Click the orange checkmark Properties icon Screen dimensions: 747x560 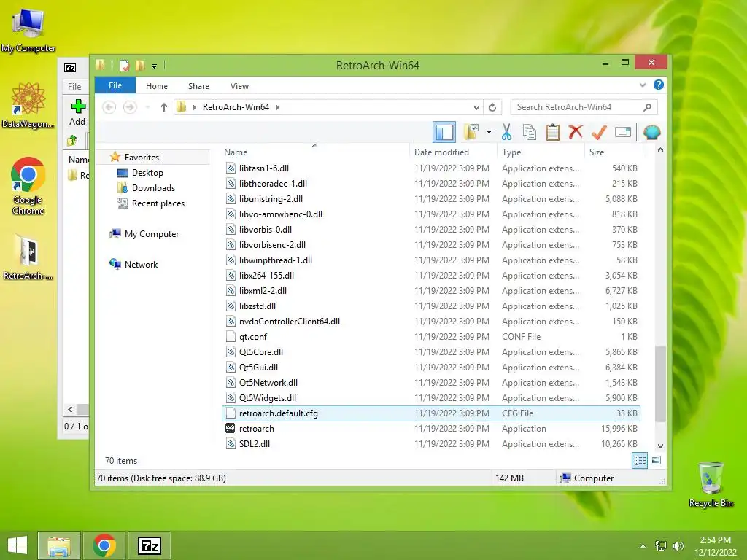coord(599,131)
